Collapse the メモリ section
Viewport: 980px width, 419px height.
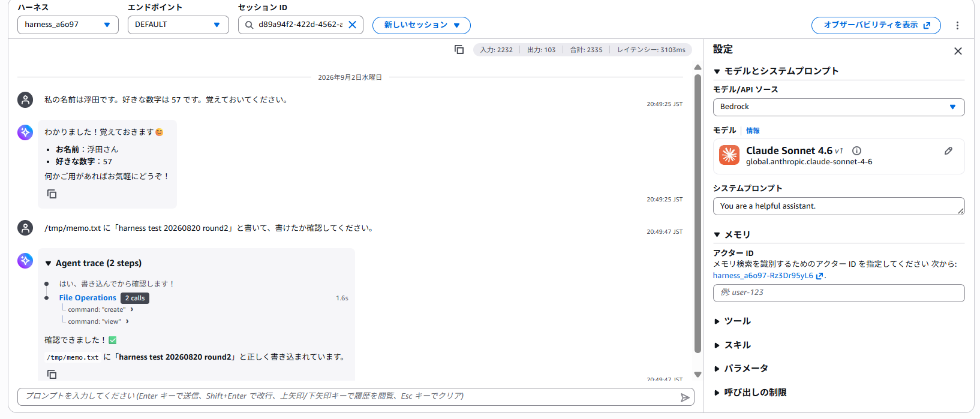tap(732, 234)
